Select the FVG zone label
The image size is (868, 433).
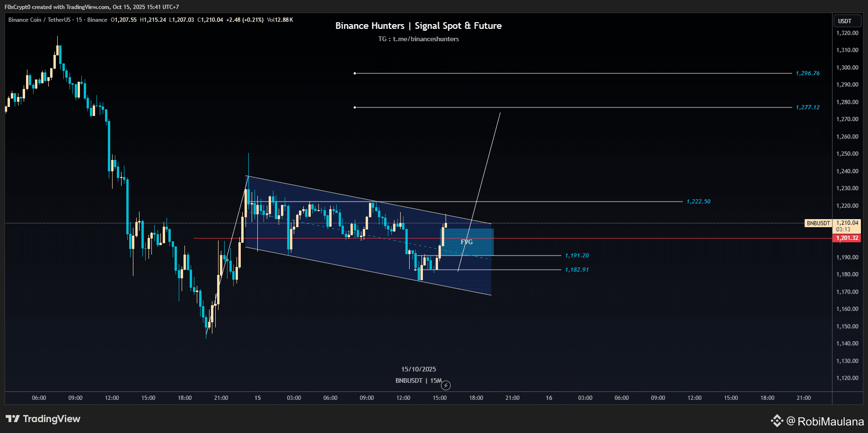tap(467, 242)
